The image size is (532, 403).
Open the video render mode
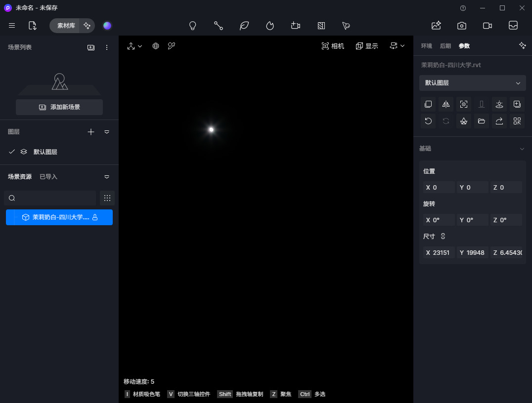pyautogui.click(x=488, y=26)
